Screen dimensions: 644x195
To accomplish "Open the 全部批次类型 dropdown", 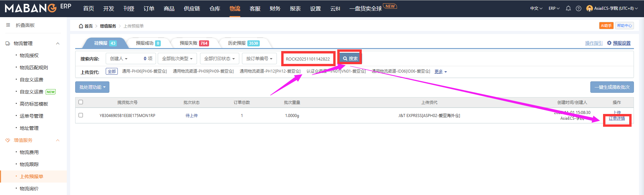I will (x=177, y=58).
